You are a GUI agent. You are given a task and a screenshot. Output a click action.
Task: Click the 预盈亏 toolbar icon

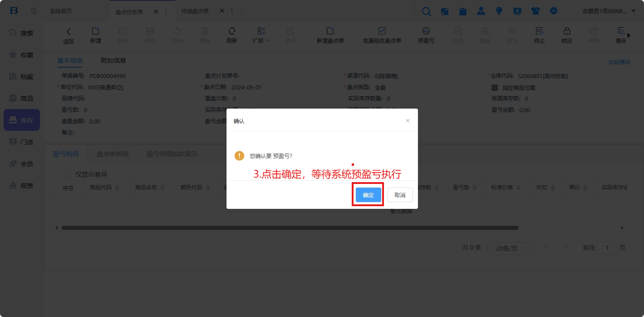[x=426, y=31]
